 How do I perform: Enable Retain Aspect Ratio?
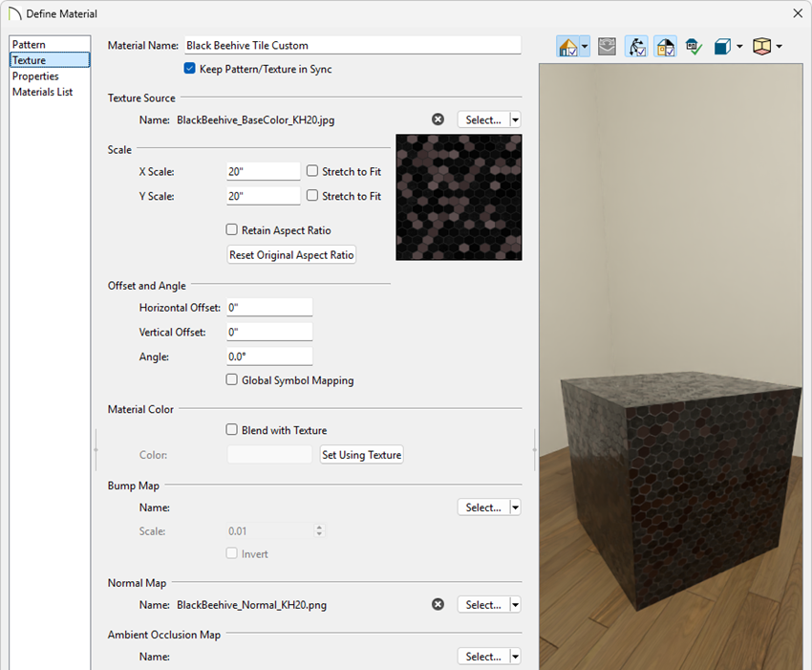(231, 229)
